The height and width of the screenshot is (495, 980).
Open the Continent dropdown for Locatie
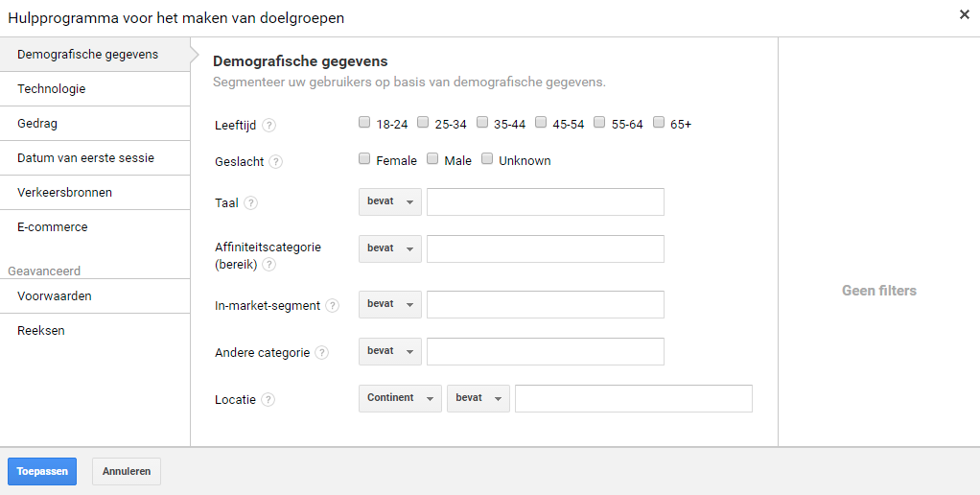click(400, 398)
